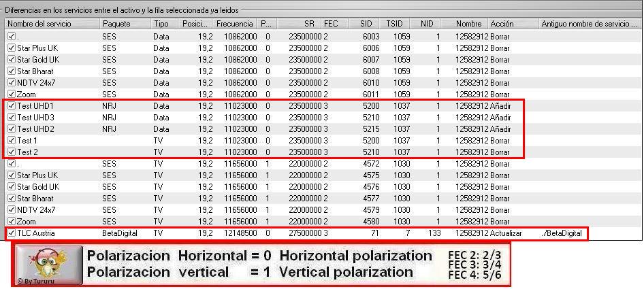Click symbol rate value 27500000
This screenshot has width=644, height=289.
click(305, 234)
